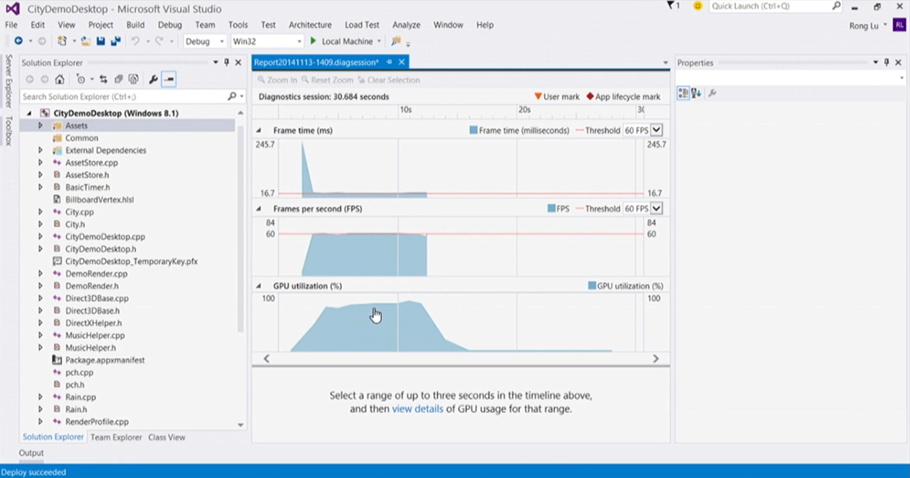Collapse the Frames per second (FPS) graph
The width and height of the screenshot is (910, 478).
(259, 208)
